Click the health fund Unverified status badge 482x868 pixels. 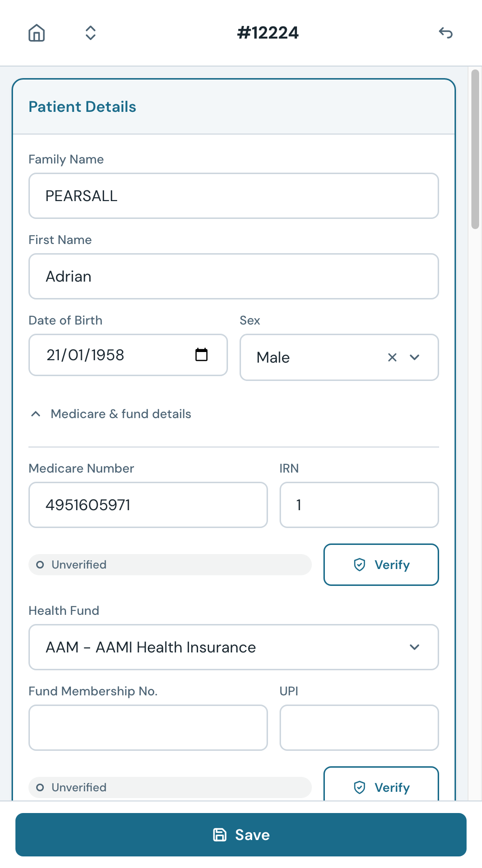[170, 787]
